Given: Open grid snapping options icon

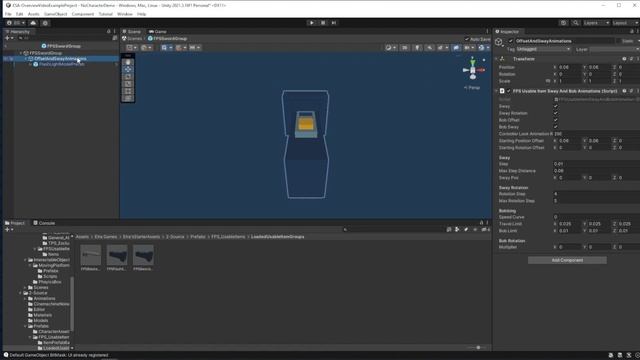Looking at the screenshot, I should click(180, 48).
